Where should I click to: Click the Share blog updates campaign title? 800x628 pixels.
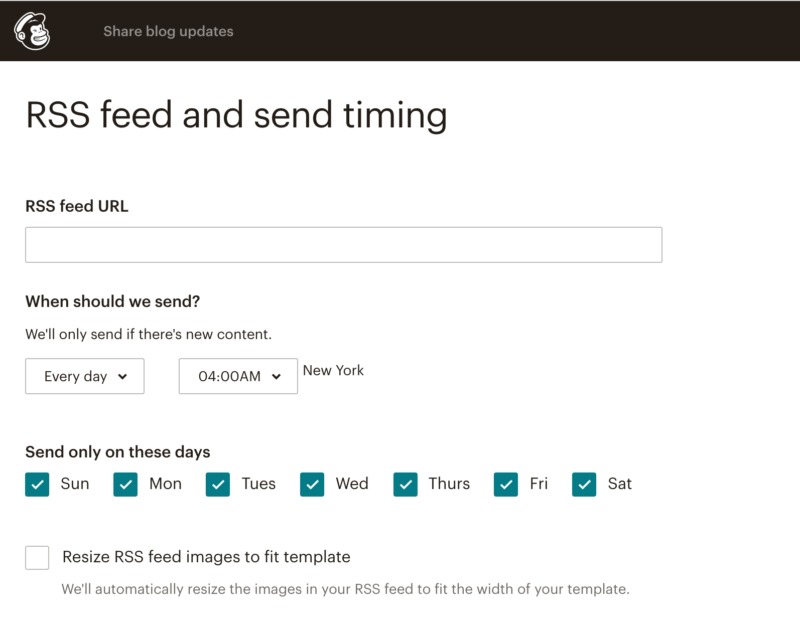point(168,31)
